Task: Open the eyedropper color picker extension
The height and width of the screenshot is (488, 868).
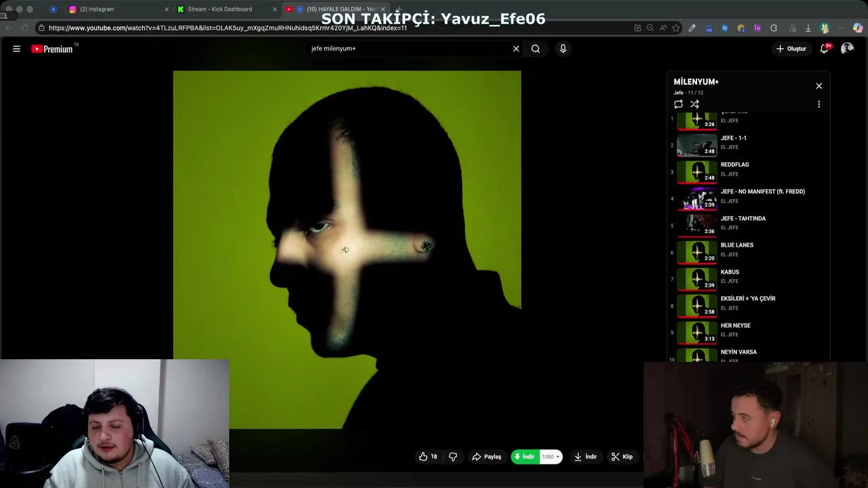Action: 692,28
